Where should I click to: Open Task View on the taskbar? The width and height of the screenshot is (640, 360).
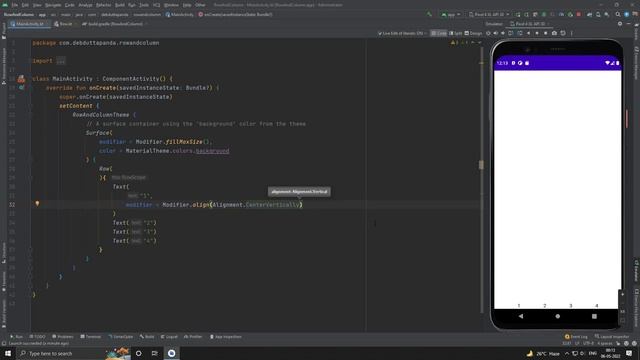click(x=155, y=353)
